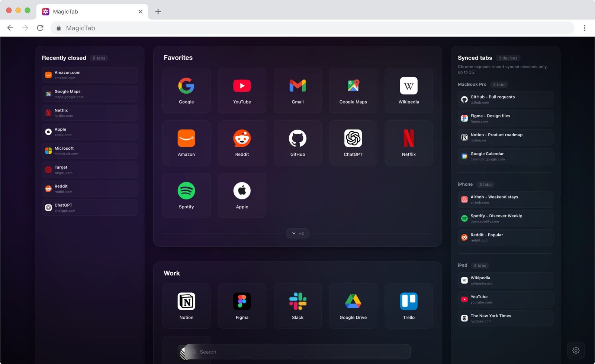Open a new browser tab with plus
This screenshot has height=364, width=595.
point(158,12)
